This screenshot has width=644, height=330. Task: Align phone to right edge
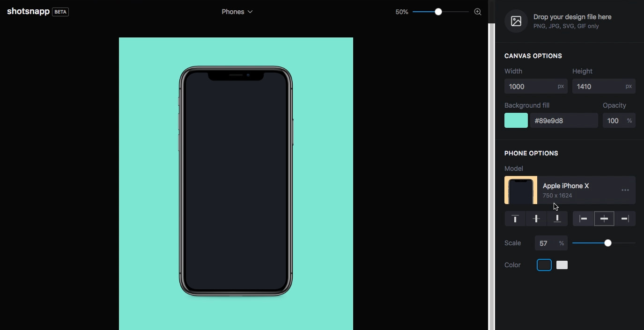click(625, 219)
